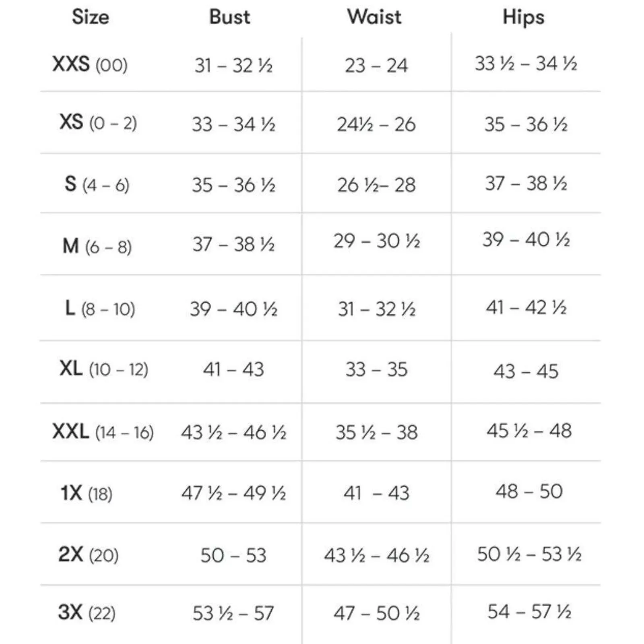Click the L (8 – 10) size label
Viewport: 644px width, 644px height.
pos(100,309)
